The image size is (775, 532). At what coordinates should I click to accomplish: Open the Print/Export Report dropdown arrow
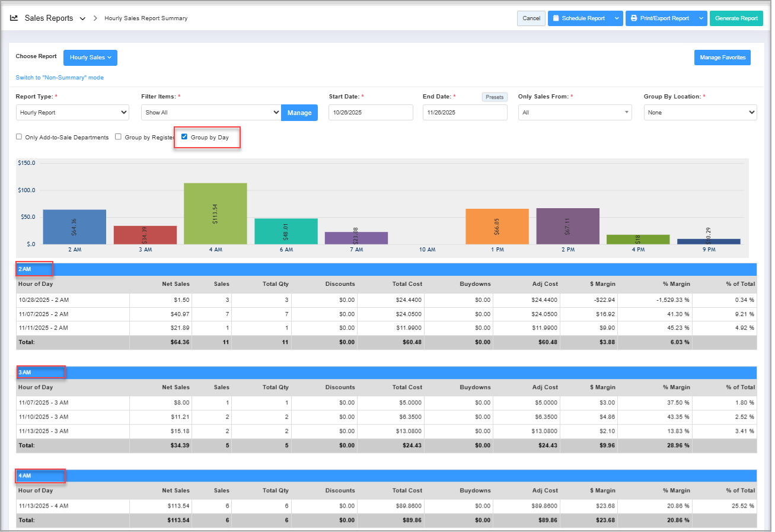701,18
